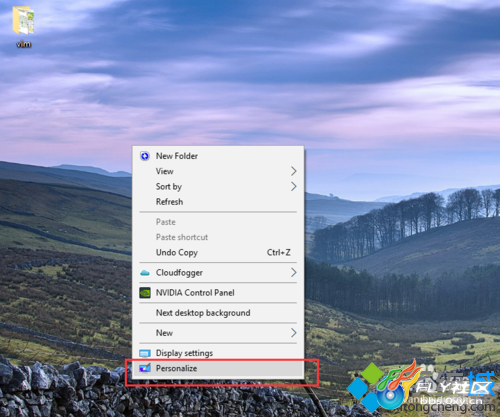The image size is (500, 417).
Task: Click the NVIDIA Control Panel green icon
Action: point(145,293)
